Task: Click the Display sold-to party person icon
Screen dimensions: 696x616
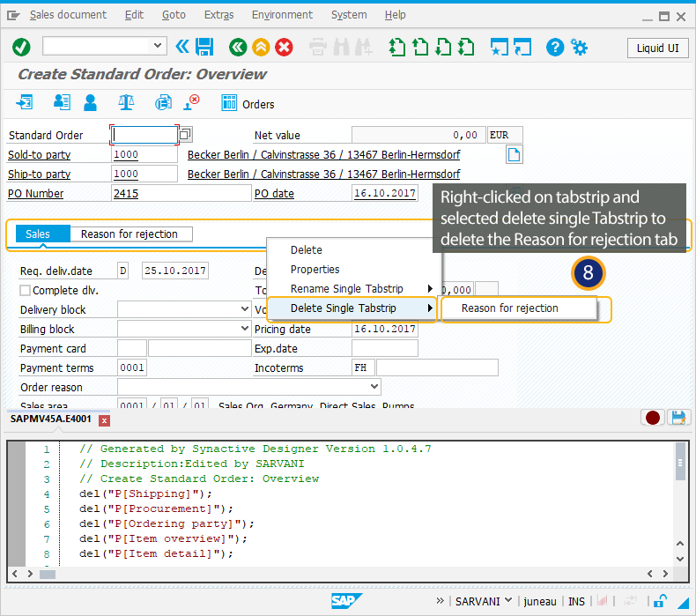Action: point(90,102)
